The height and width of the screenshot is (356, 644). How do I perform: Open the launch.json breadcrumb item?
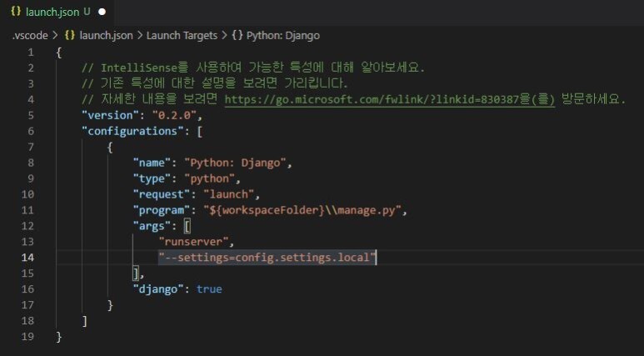click(x=106, y=35)
